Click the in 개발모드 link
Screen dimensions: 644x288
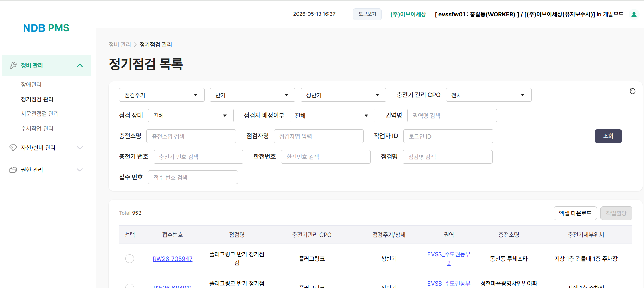point(610,14)
